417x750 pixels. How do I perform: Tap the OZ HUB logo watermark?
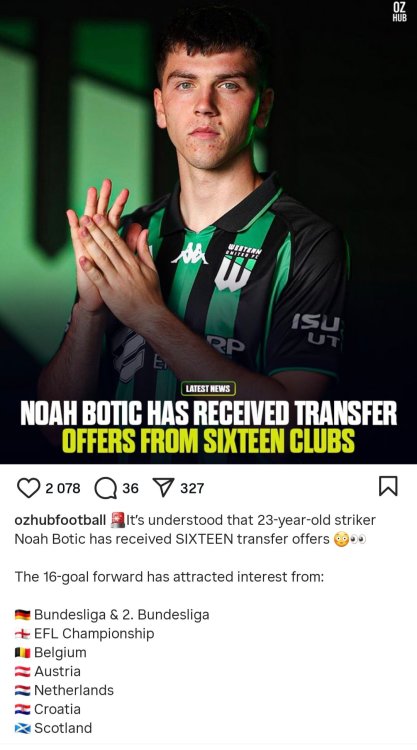[x=399, y=12]
